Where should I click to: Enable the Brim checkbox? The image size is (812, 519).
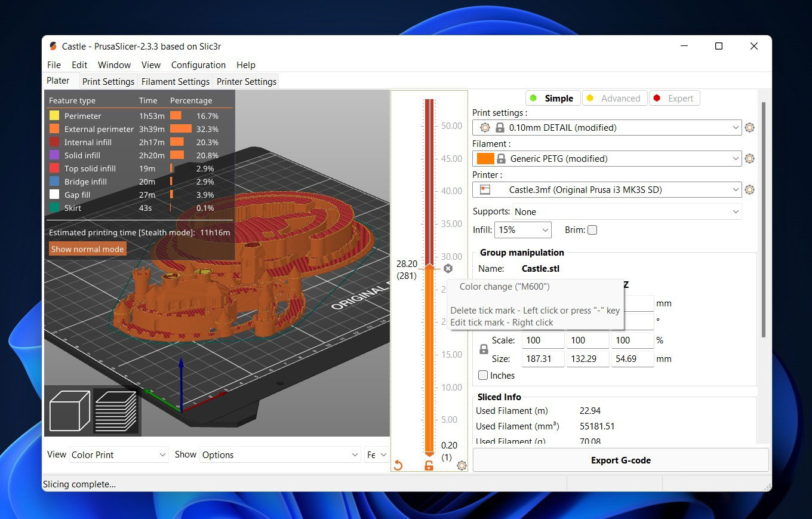[x=592, y=230]
